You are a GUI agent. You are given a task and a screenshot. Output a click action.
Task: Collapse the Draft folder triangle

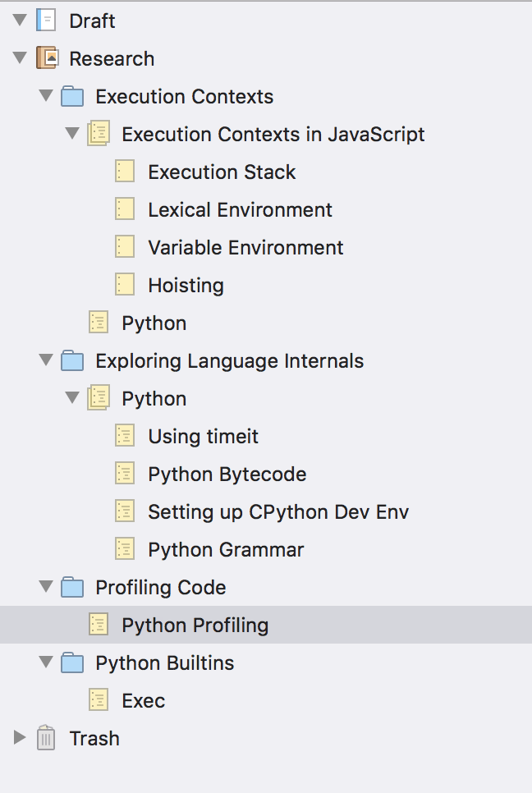tap(20, 20)
